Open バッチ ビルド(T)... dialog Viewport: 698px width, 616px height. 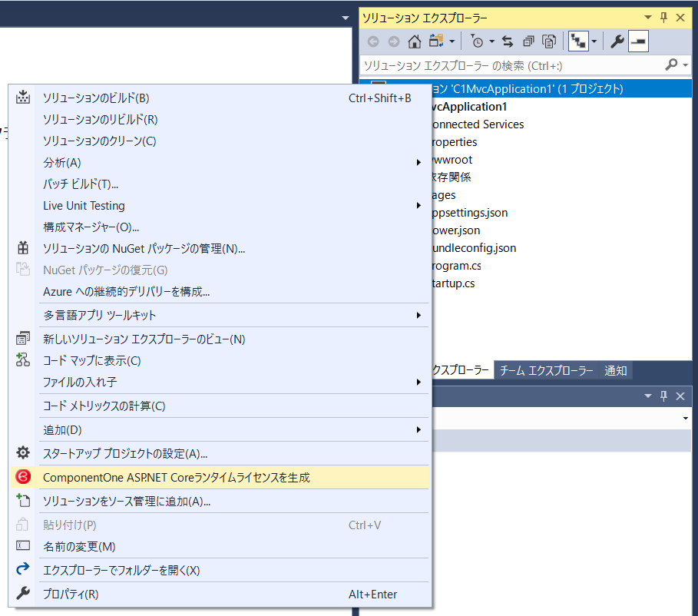(220, 184)
